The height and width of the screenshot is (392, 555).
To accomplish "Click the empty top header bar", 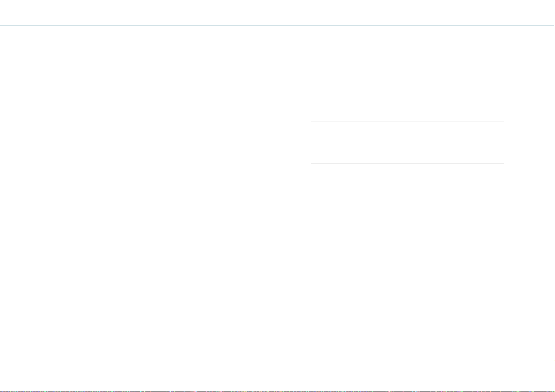I will pos(278,13).
